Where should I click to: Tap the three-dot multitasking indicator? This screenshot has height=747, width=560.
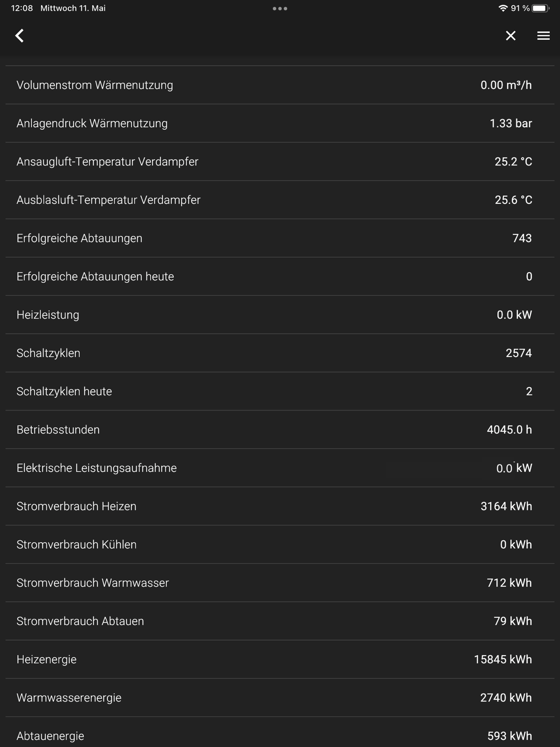pyautogui.click(x=280, y=8)
